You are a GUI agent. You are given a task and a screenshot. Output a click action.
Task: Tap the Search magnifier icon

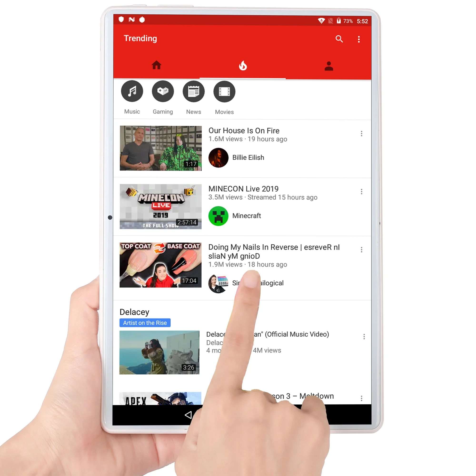coord(339,39)
